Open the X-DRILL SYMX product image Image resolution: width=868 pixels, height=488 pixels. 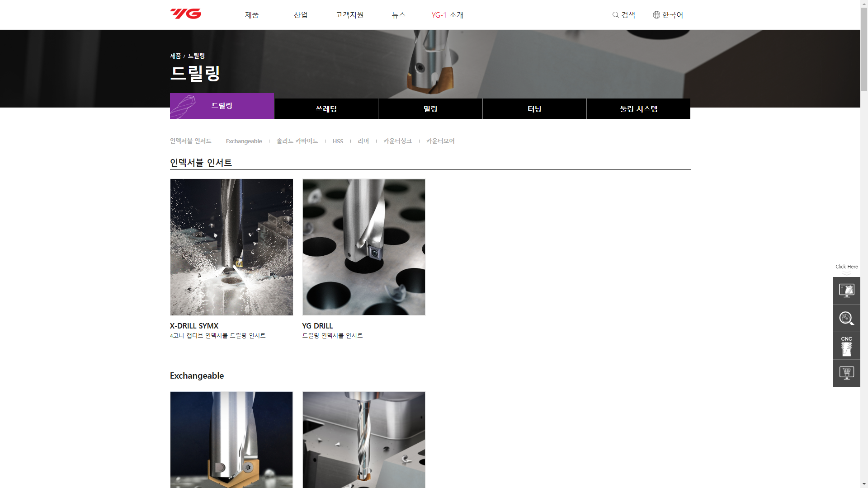pos(231,247)
